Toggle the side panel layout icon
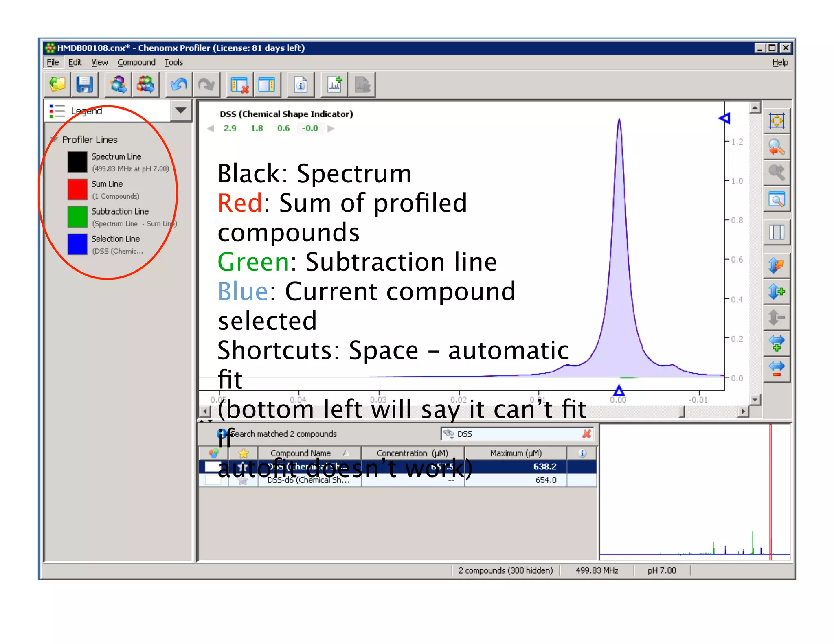The image size is (834, 644). click(267, 85)
